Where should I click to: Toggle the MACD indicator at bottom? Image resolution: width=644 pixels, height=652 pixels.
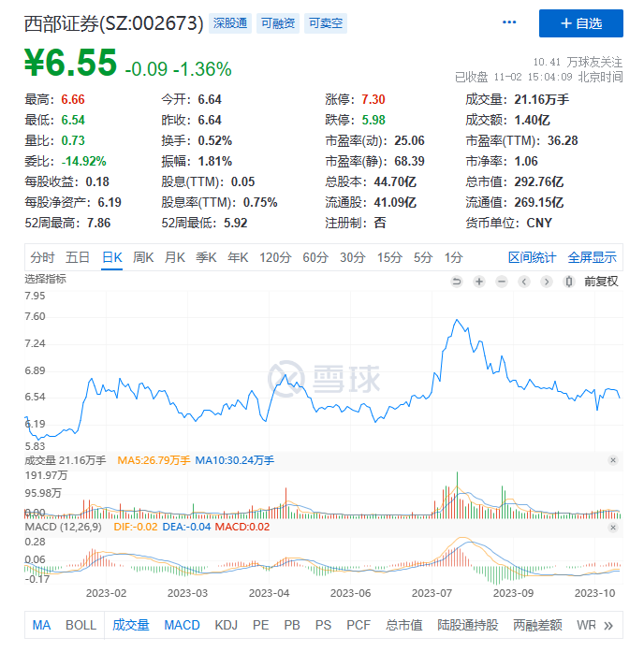click(182, 625)
